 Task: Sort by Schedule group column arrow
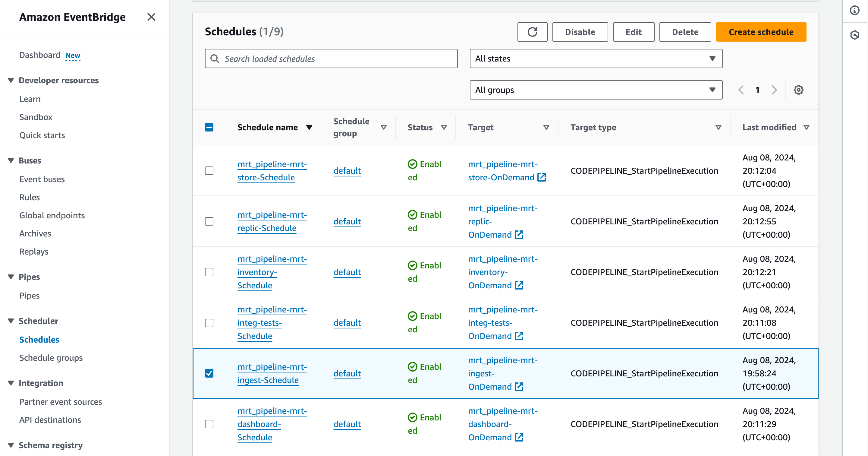383,128
